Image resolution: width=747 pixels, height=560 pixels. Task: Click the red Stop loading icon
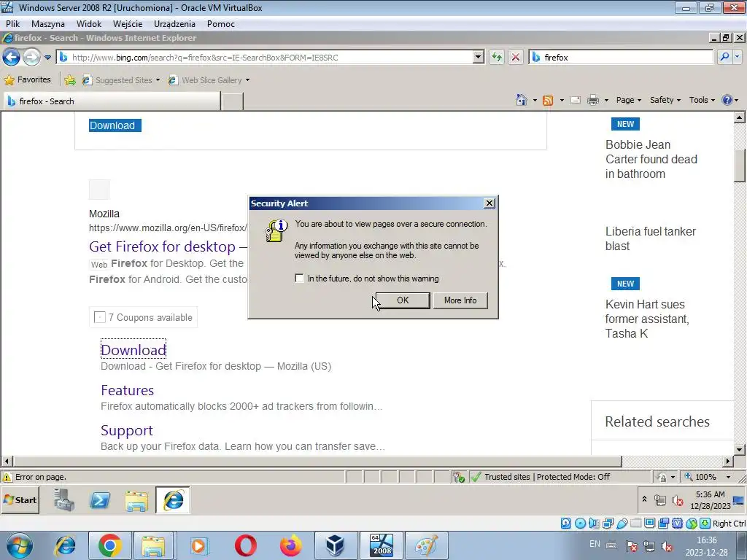(516, 57)
